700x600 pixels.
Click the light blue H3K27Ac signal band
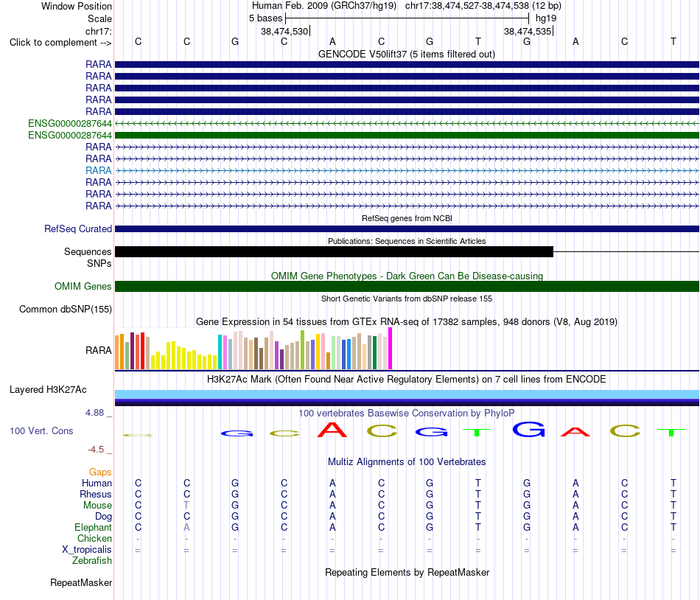point(407,394)
